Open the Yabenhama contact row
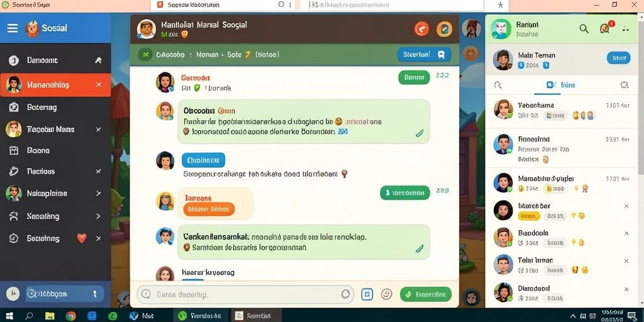The height and width of the screenshot is (322, 644). [x=562, y=111]
